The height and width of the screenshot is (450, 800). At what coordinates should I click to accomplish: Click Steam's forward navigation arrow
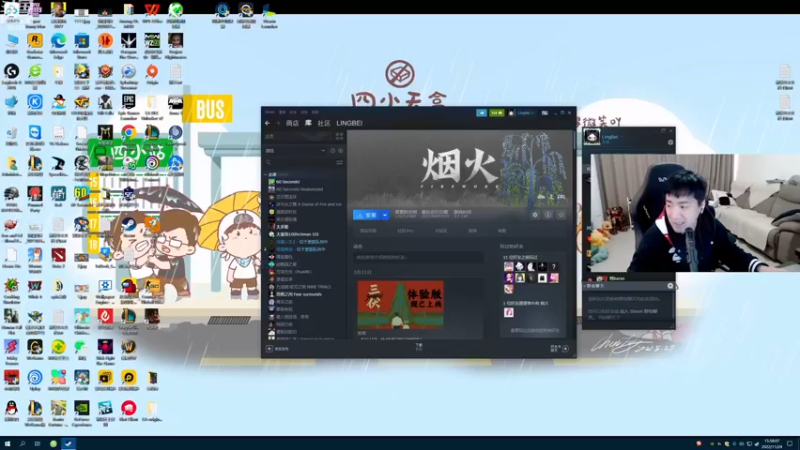pos(278,123)
